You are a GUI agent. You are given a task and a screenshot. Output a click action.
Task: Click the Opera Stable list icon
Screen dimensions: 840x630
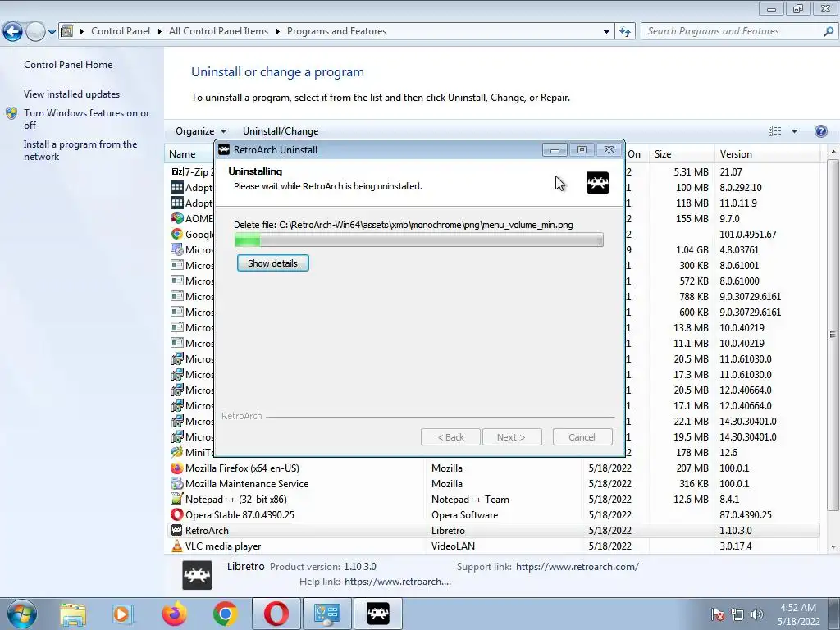click(x=177, y=515)
